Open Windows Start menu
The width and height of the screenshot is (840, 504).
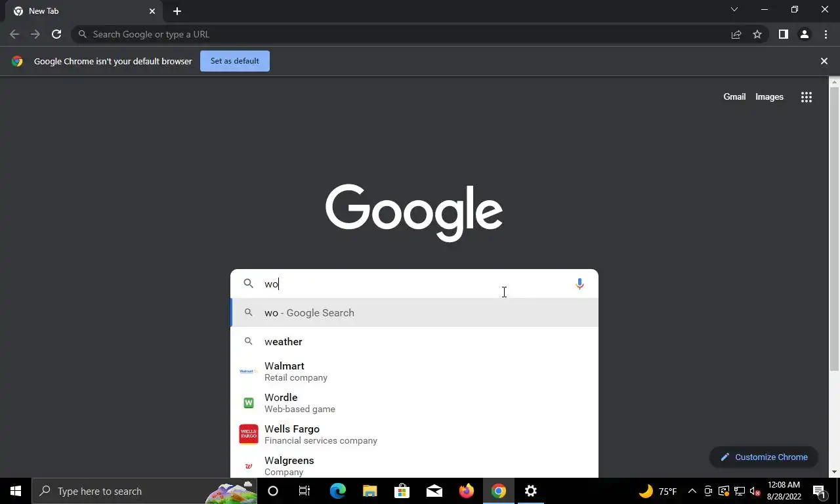(x=16, y=491)
